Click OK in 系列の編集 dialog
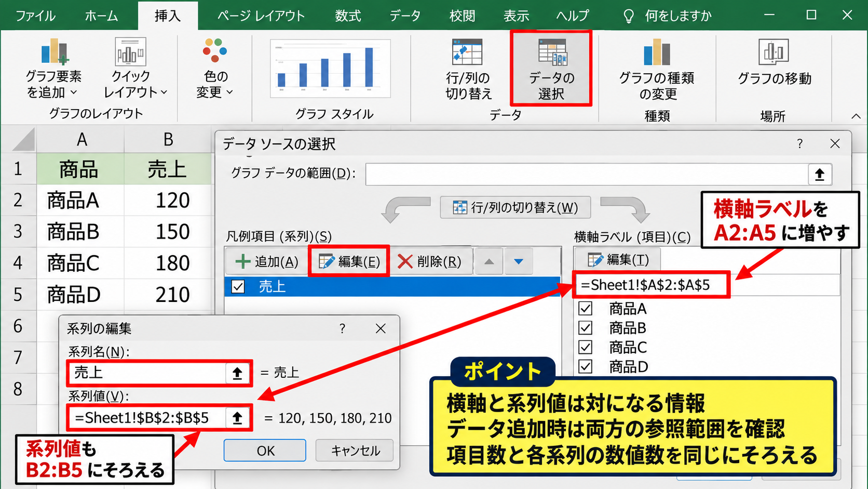This screenshot has height=489, width=868. (265, 450)
